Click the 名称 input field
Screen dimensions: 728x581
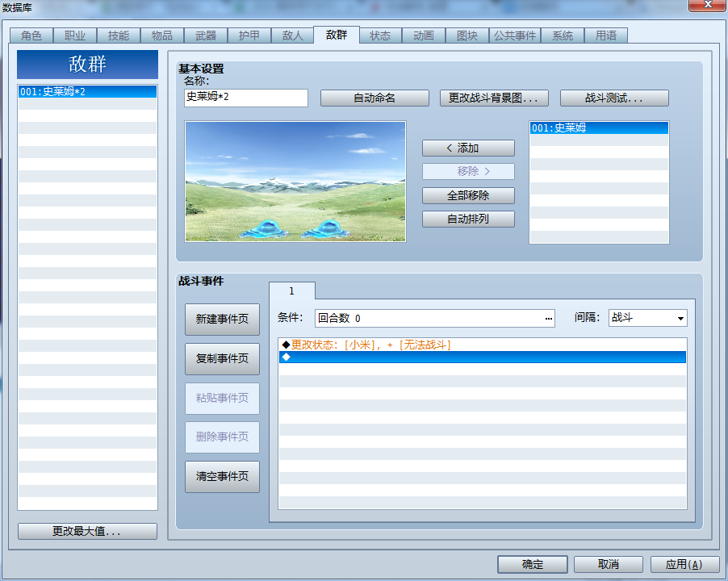click(246, 98)
